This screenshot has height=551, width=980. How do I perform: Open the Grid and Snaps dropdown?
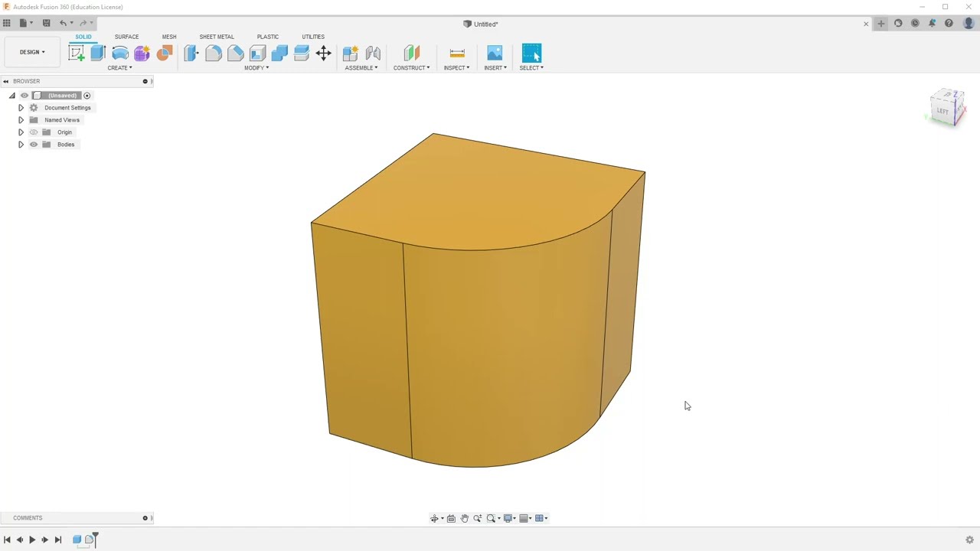(526, 518)
